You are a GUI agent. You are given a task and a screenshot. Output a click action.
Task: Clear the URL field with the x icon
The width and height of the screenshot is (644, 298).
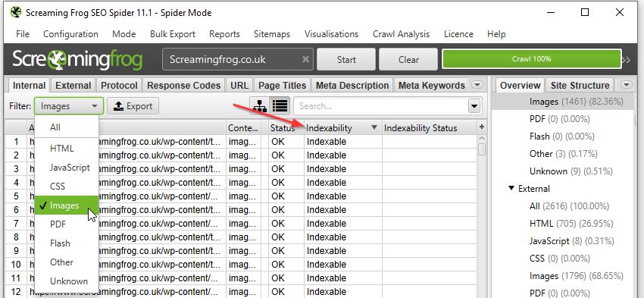pos(305,60)
